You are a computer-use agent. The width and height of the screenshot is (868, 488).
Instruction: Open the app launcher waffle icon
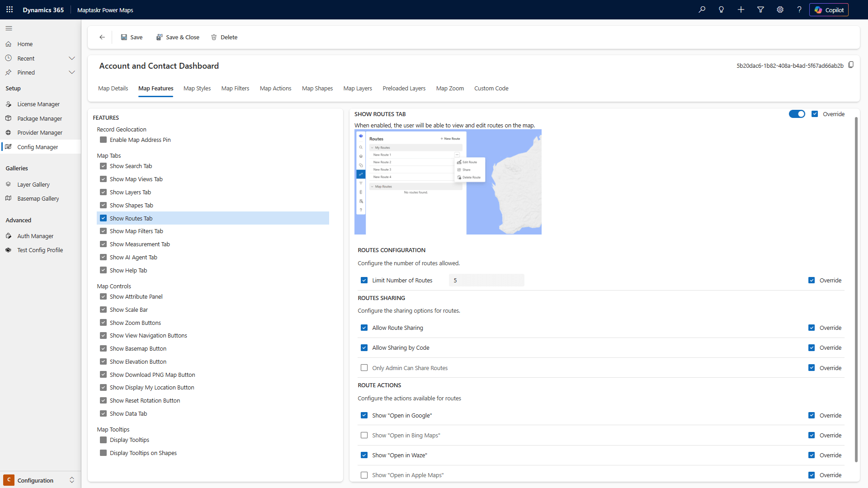(9, 9)
